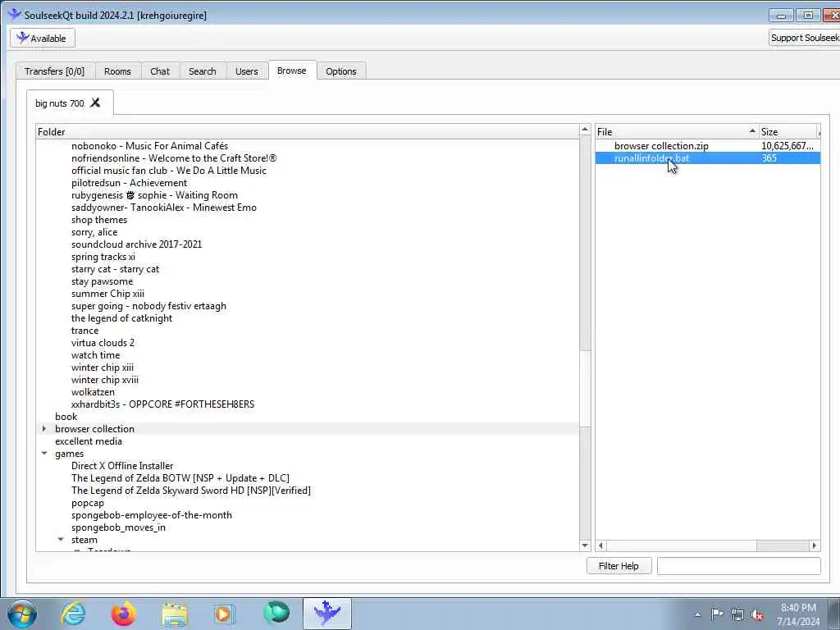Image resolution: width=840 pixels, height=630 pixels.
Task: Click the Folder column header
Action: pyautogui.click(x=308, y=132)
